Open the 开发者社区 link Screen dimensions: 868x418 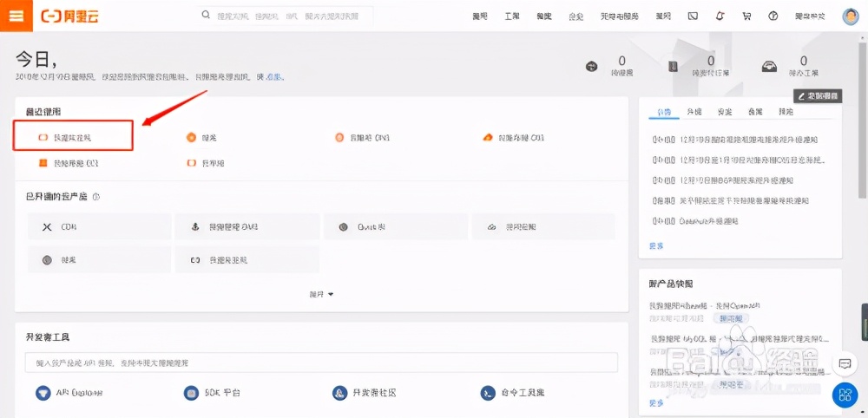click(x=365, y=393)
